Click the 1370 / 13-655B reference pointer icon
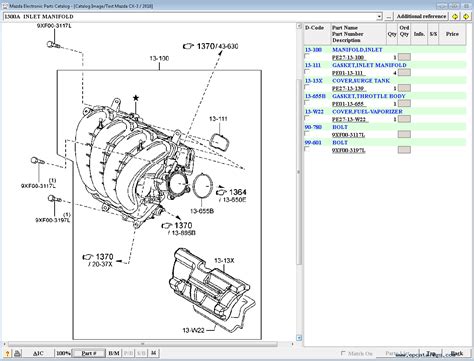This screenshot has height=361, width=474. tap(167, 226)
